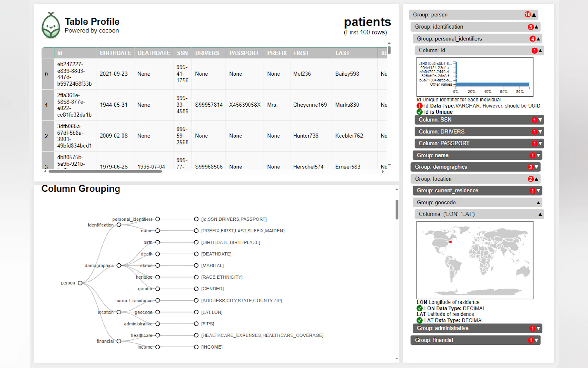Toggle the location node in grouping tree
Viewport: 588px width, 368px height.
(x=119, y=312)
